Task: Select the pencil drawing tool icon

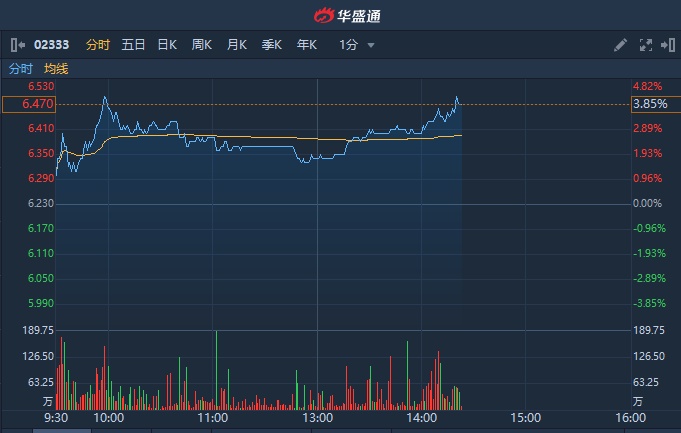Action: click(620, 45)
